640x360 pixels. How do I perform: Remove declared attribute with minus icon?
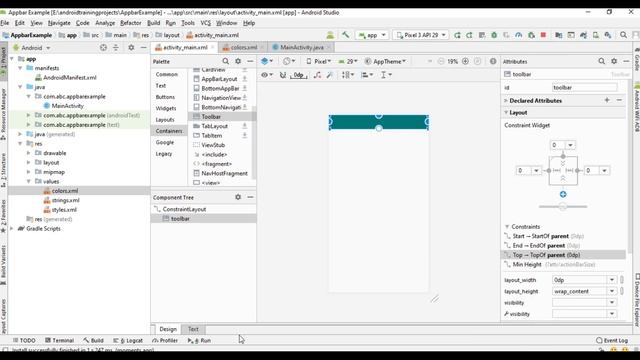[619, 100]
